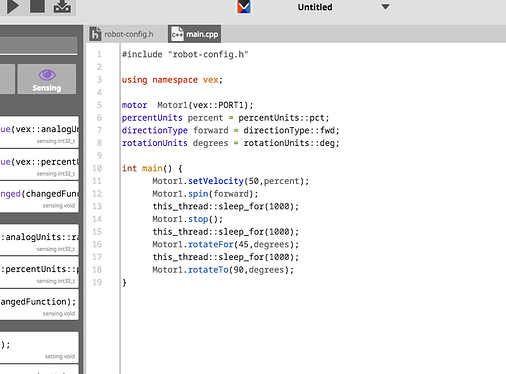Switch to the robot-config.h tab
Viewport: 506px width, 374px height.
122,34
